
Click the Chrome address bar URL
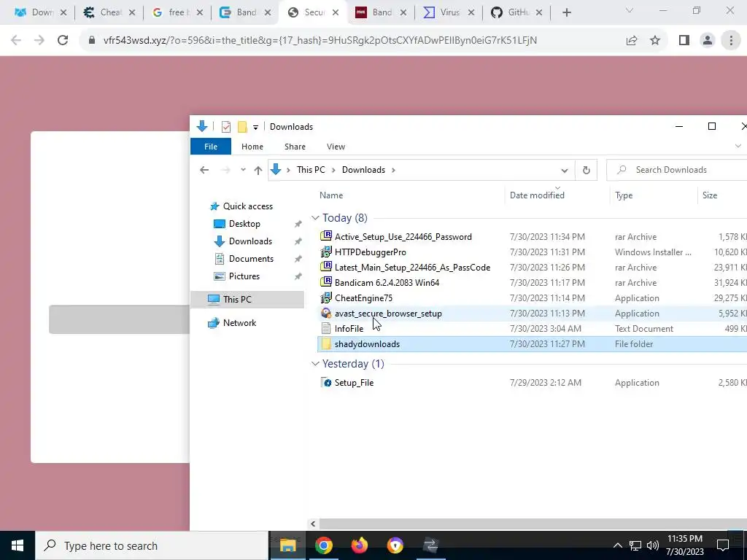320,41
